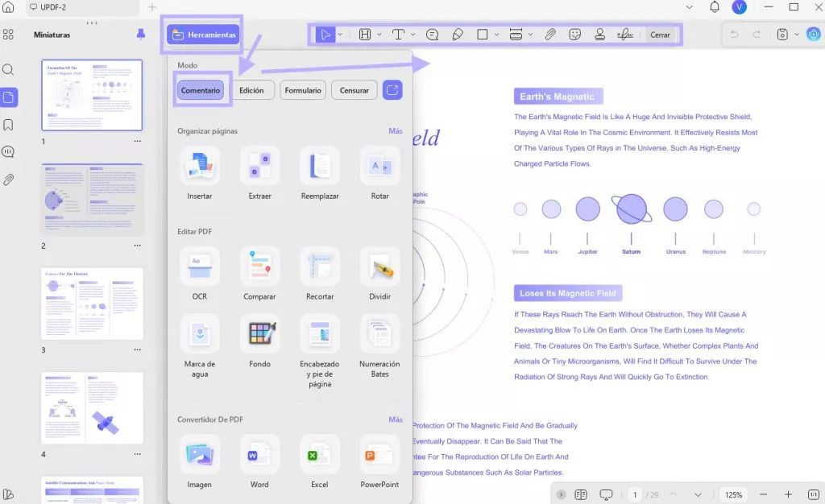Click Más next to Organizar páginas
825x504 pixels.
pos(396,131)
